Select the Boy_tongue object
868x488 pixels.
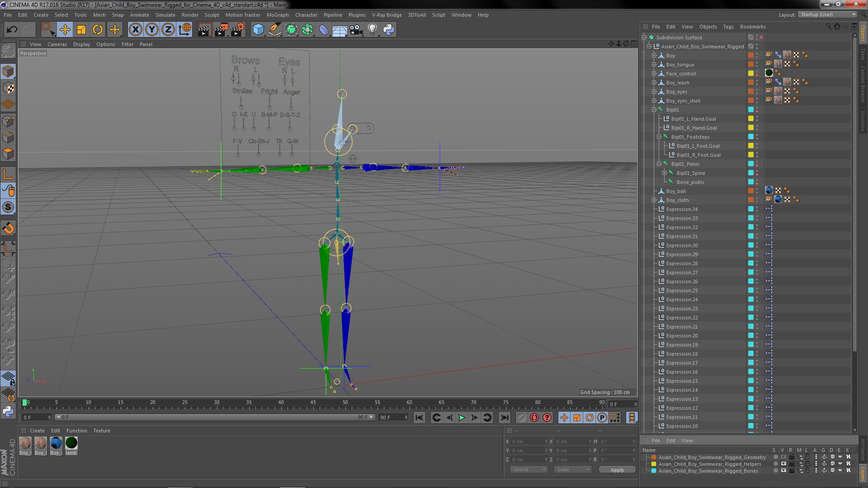pos(680,65)
